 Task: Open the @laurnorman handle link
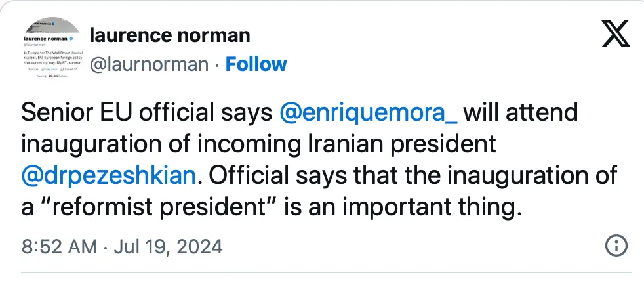(148, 64)
